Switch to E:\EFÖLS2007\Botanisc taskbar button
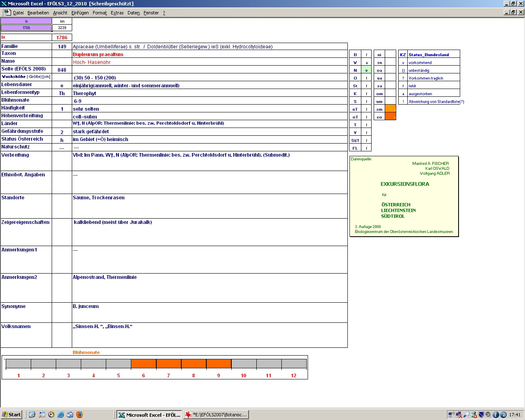This screenshot has width=525, height=420. coord(216,415)
